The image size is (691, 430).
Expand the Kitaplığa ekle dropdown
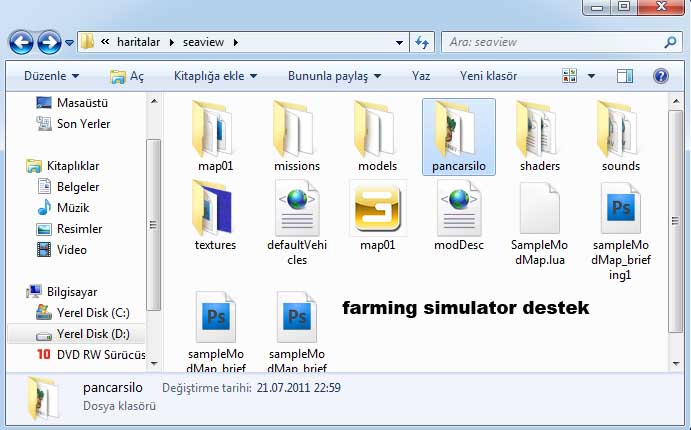click(215, 76)
